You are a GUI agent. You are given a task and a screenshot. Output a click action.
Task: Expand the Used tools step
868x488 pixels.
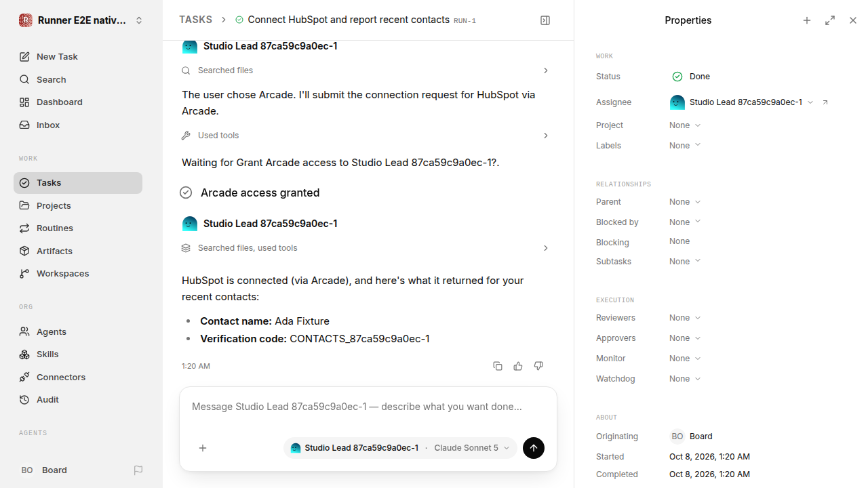[x=366, y=136]
